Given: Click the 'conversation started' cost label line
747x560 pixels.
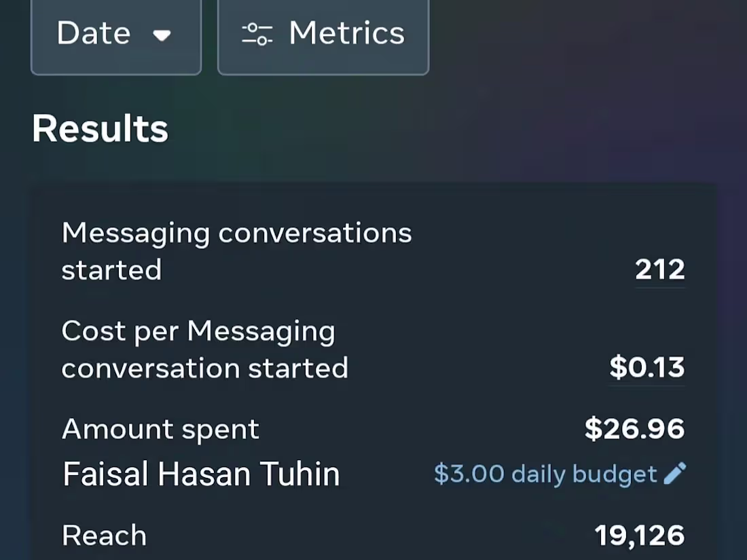Looking at the screenshot, I should click(x=204, y=368).
